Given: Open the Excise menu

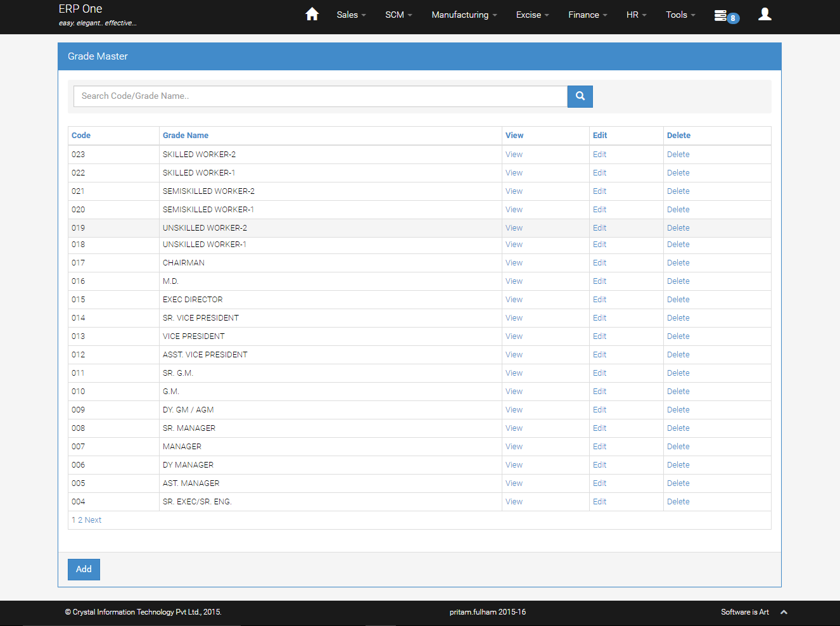Looking at the screenshot, I should coord(532,15).
